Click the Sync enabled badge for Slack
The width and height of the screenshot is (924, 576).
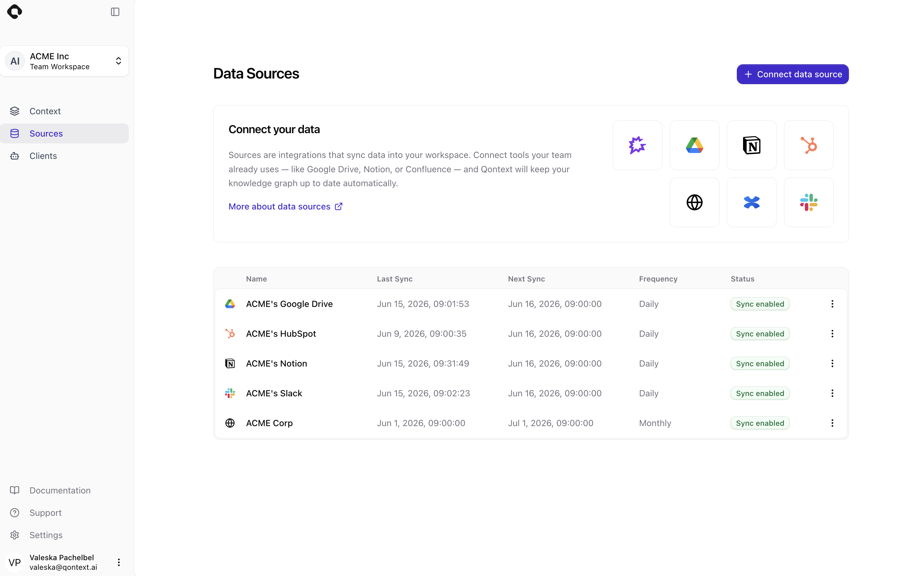coord(760,393)
